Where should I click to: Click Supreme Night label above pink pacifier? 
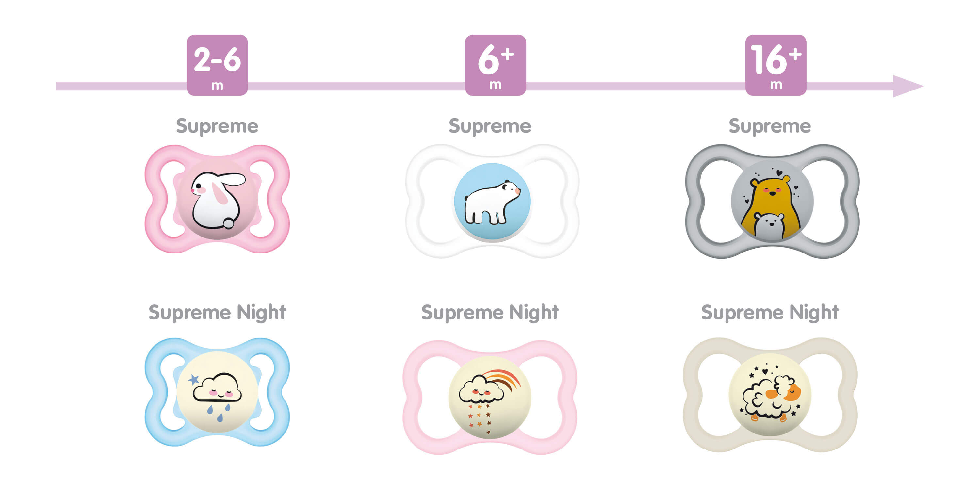click(490, 313)
